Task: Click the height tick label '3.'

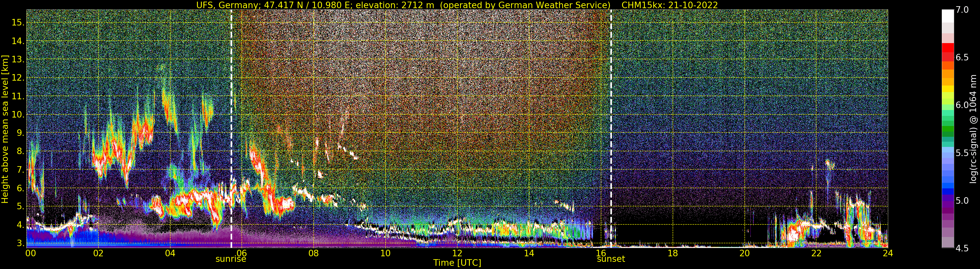Action: pyautogui.click(x=21, y=243)
